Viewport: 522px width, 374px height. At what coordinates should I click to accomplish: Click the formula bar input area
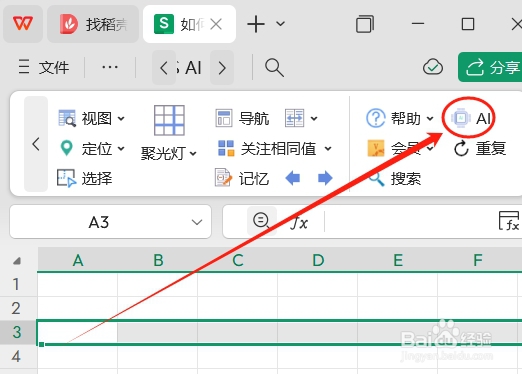[410, 222]
